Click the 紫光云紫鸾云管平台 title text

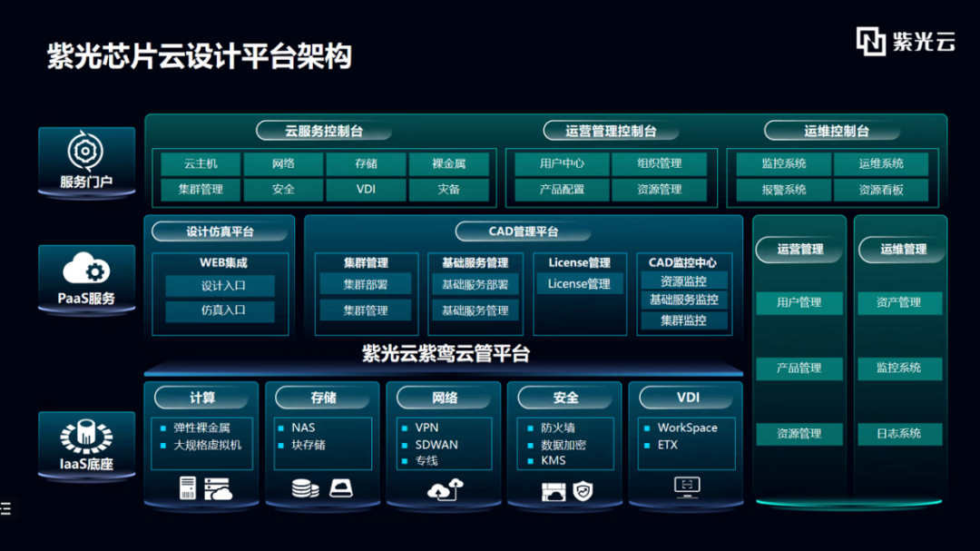446,354
